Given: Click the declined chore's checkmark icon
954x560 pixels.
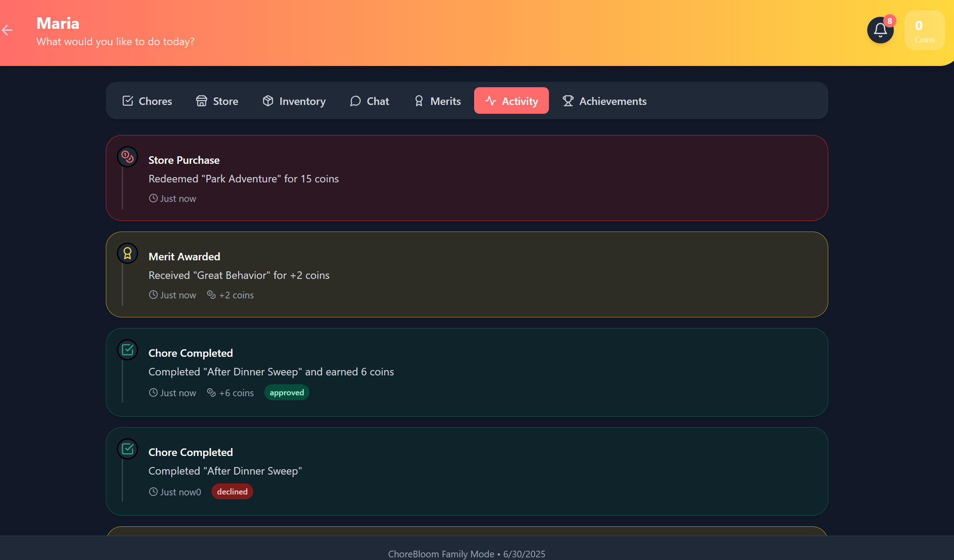Looking at the screenshot, I should [127, 449].
